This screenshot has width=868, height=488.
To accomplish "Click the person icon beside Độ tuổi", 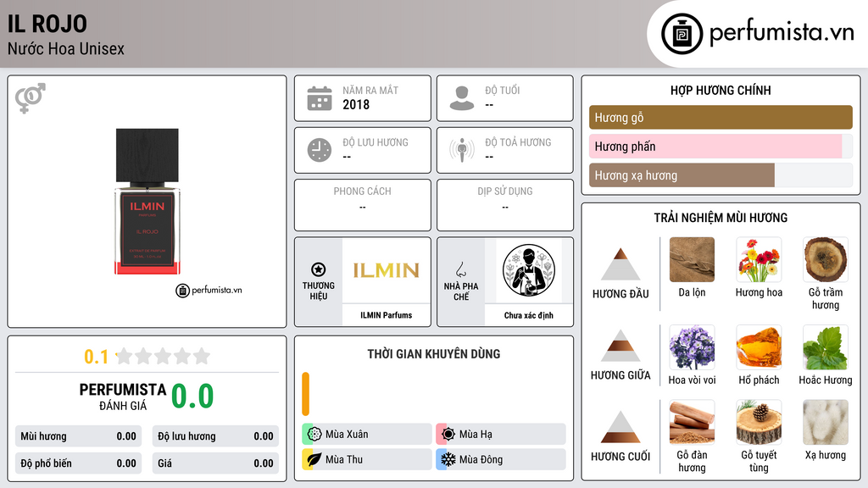I will click(x=462, y=98).
